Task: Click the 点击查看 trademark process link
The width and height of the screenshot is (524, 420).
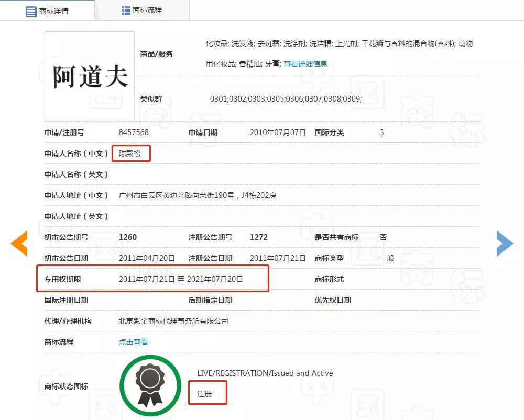Action: (133, 342)
